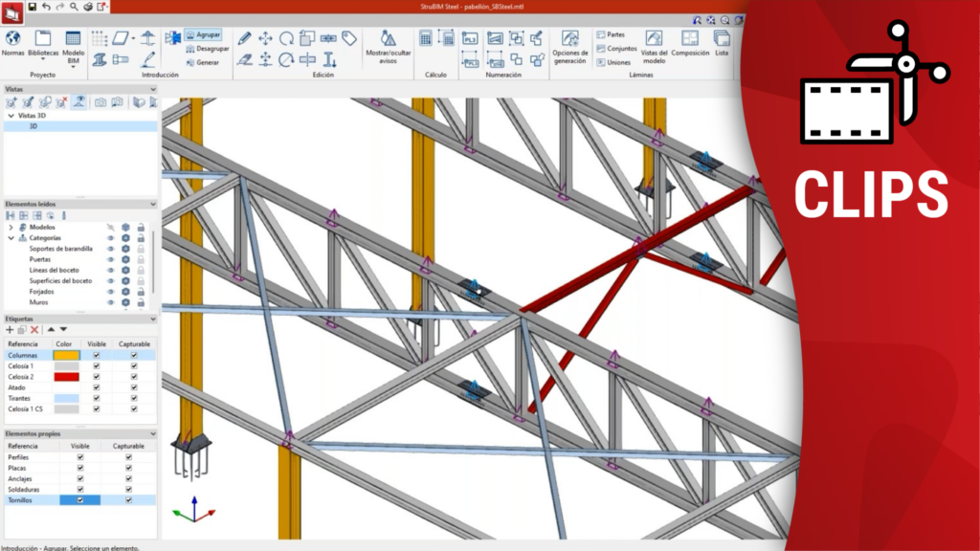This screenshot has width=980, height=551.
Task: Select the rotate tool in Edición
Action: click(x=286, y=38)
